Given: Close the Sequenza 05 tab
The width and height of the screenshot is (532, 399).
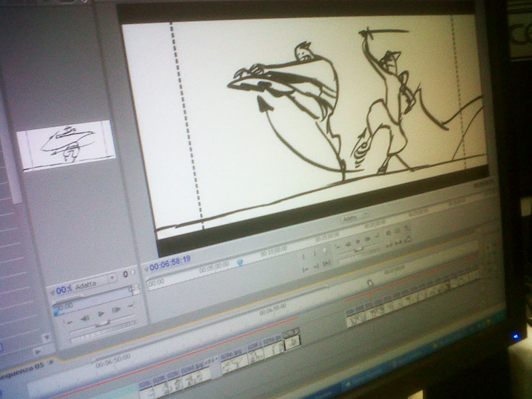Looking at the screenshot, I should 51,362.
